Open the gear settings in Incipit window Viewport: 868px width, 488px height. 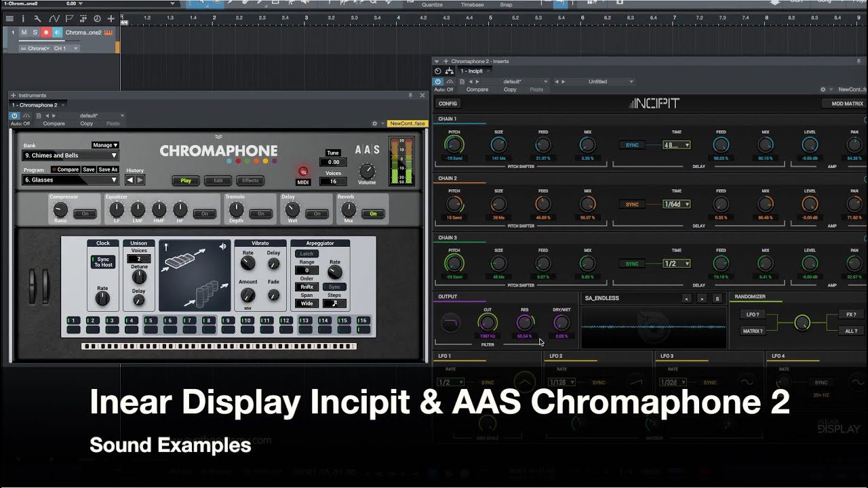tap(823, 89)
